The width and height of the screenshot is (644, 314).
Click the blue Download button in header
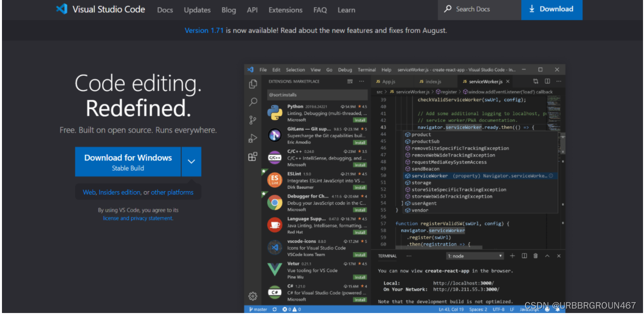tap(552, 9)
